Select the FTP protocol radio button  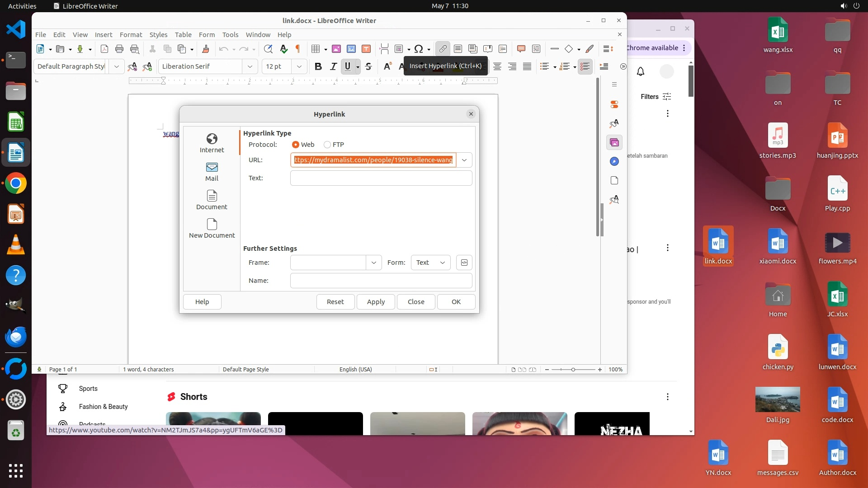coord(327,145)
